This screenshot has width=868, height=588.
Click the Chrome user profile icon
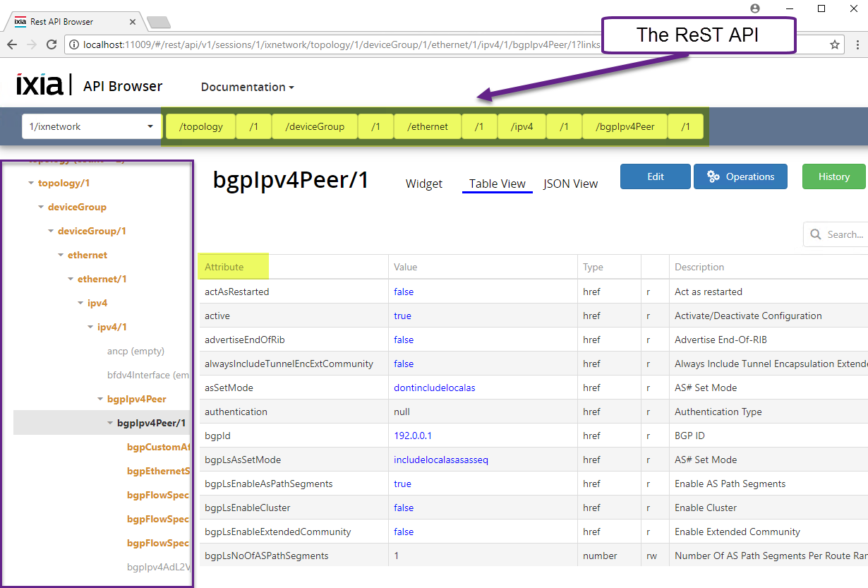(x=755, y=8)
